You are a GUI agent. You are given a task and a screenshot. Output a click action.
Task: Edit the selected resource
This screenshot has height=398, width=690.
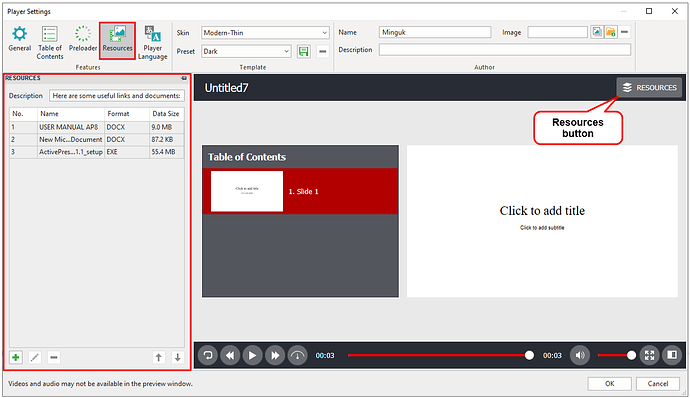coord(35,357)
